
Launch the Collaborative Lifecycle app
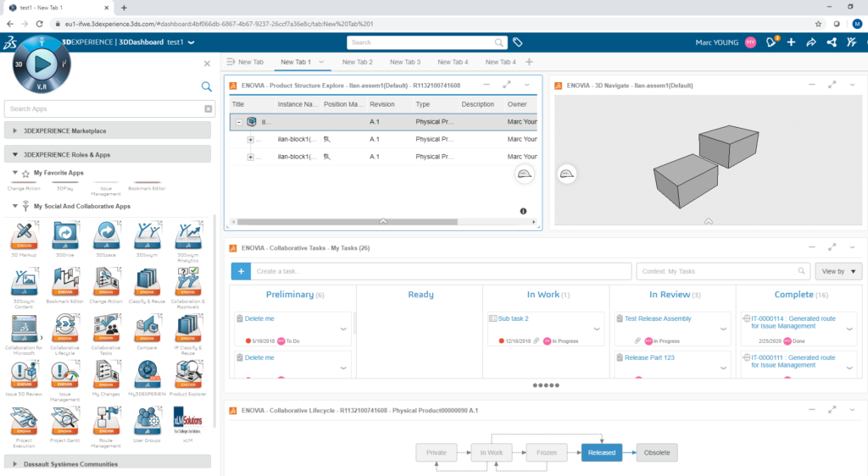[64, 329]
